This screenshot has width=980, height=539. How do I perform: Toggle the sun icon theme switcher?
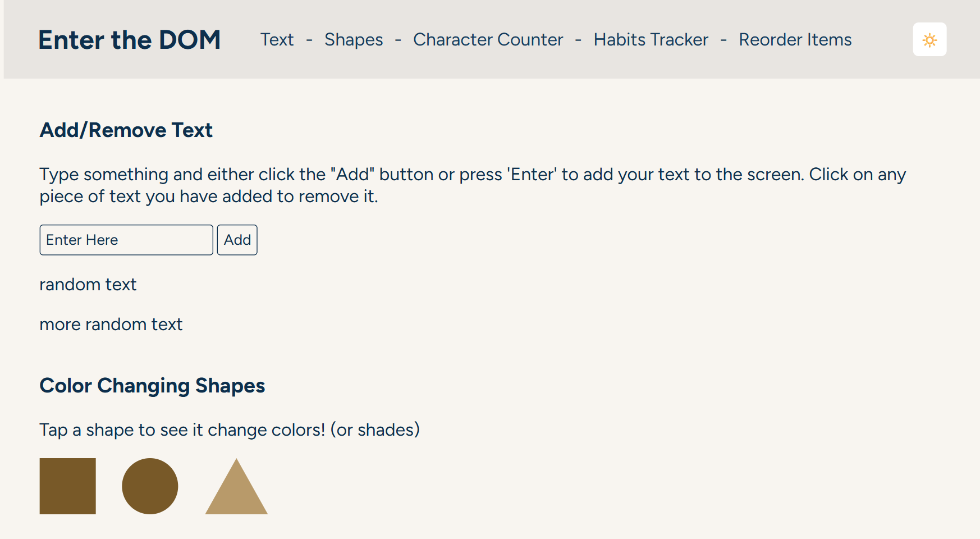(x=929, y=39)
